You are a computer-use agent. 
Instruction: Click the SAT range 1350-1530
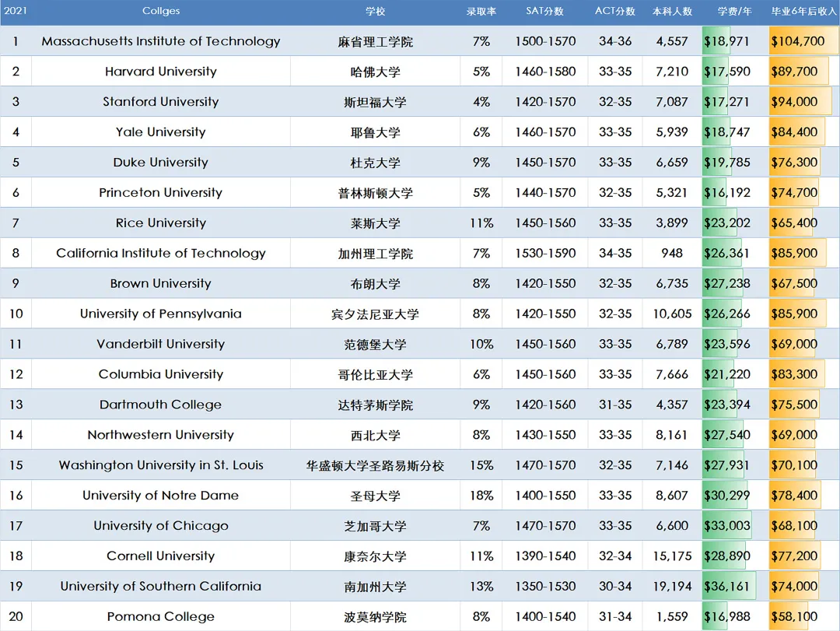[545, 587]
